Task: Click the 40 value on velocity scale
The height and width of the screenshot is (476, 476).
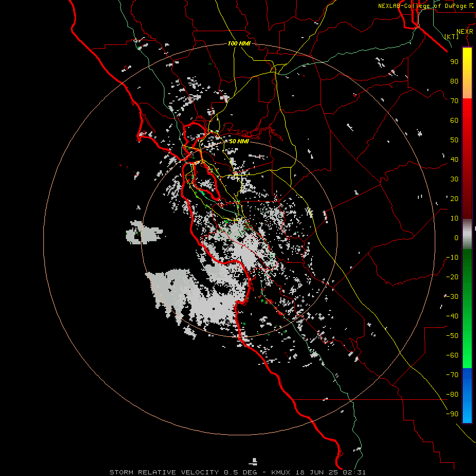Action: click(454, 159)
